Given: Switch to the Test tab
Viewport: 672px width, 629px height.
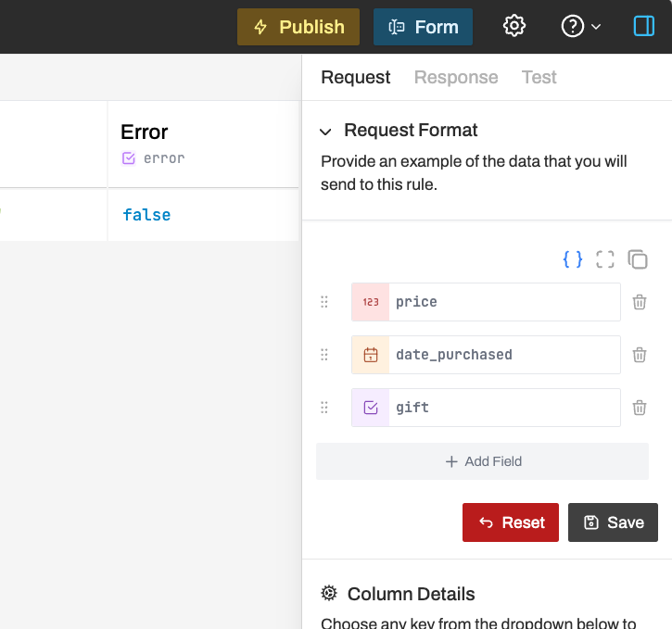Looking at the screenshot, I should (539, 78).
